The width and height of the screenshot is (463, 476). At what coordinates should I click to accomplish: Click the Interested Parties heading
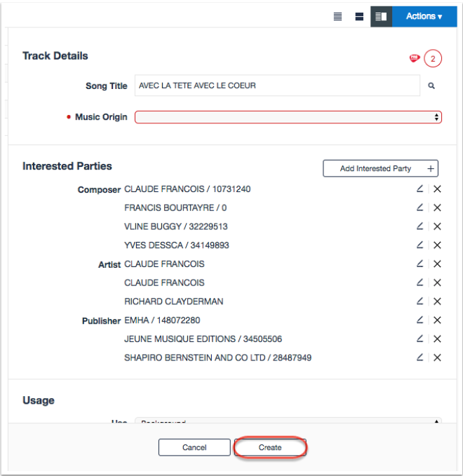click(x=67, y=166)
